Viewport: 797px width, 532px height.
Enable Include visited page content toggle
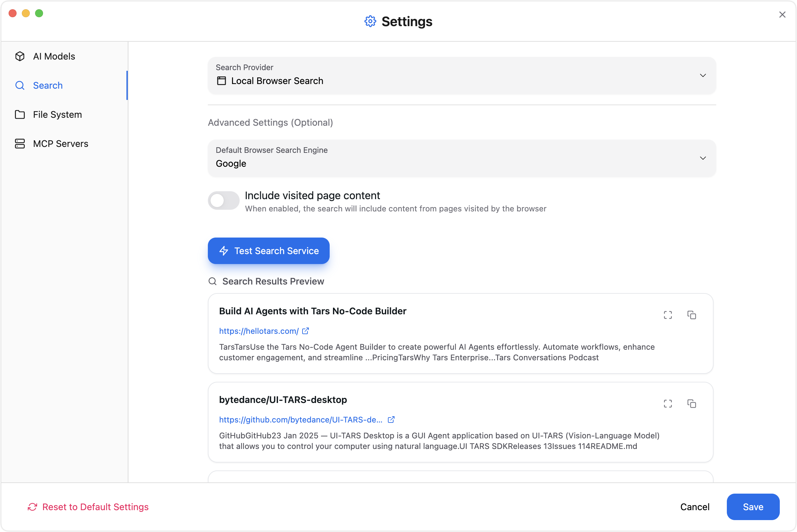223,200
